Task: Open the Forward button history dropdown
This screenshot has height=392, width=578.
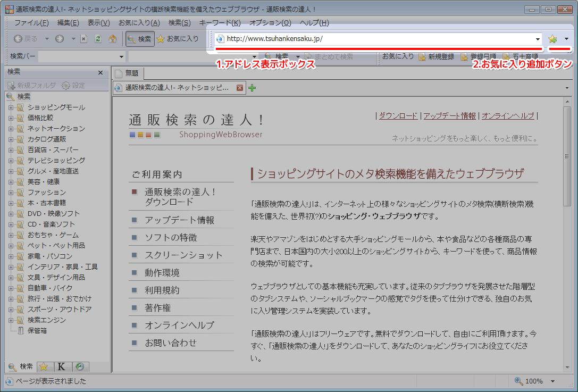Action: 73,39
